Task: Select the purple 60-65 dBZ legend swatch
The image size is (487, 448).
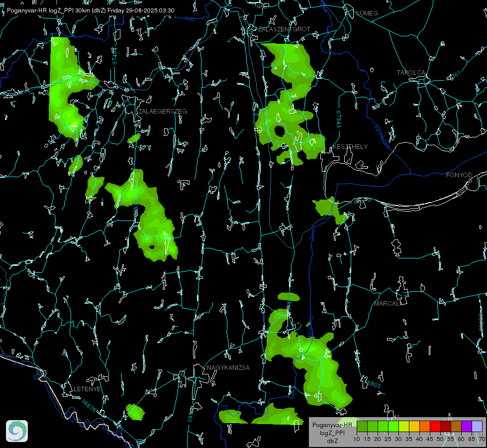Action: (x=467, y=426)
